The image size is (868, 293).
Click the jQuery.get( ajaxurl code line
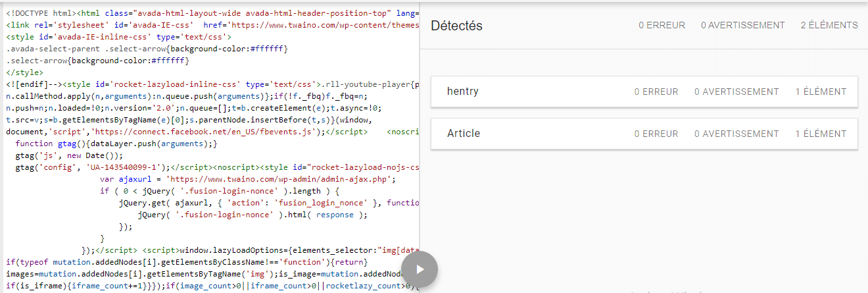[269, 203]
